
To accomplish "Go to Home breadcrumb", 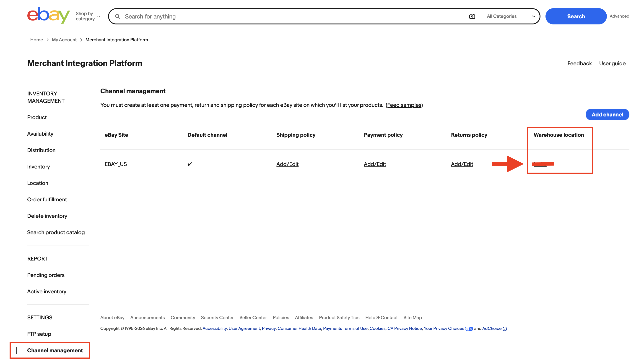I will point(36,40).
